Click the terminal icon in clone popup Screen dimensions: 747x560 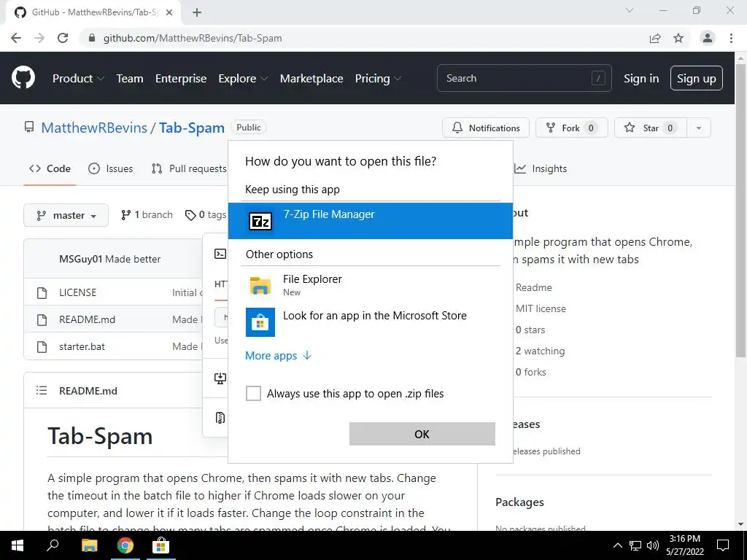220,254
